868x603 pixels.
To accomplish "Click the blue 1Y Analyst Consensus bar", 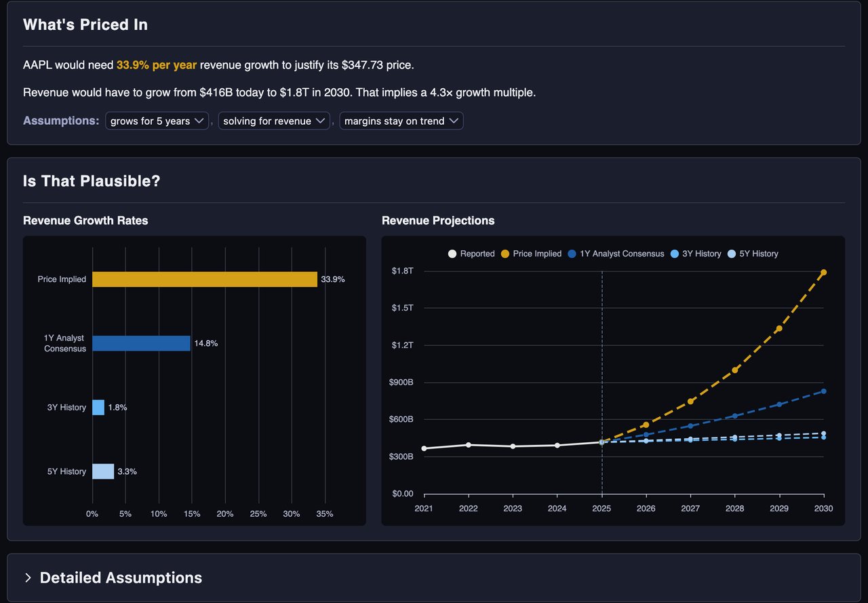I will point(141,343).
